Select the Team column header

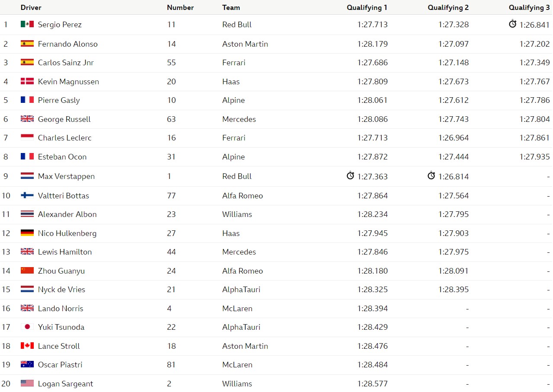coord(231,7)
